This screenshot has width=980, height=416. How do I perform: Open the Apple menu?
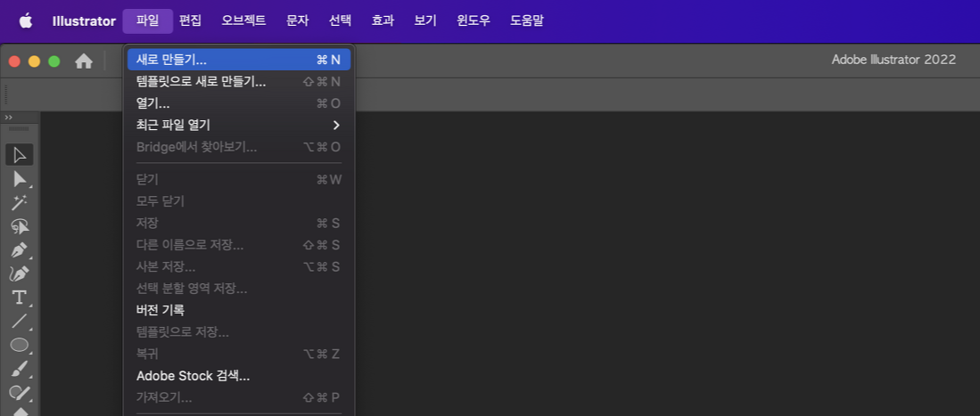tap(26, 21)
